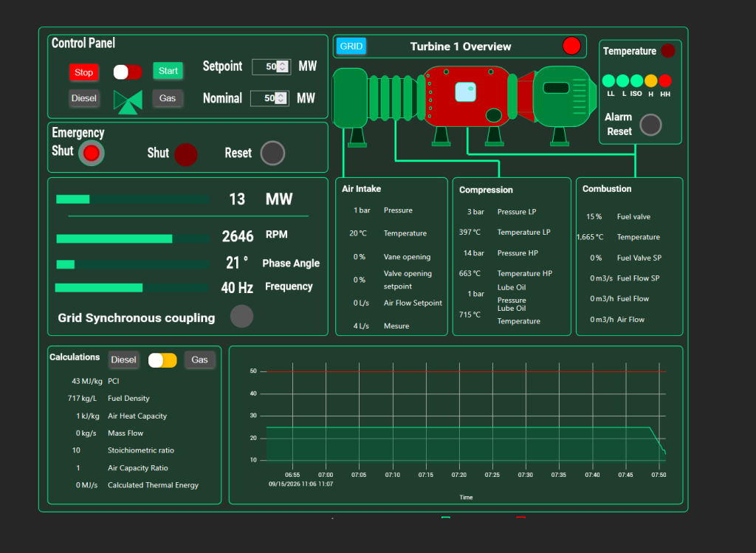Toggle the Calculations Diesel/Gas switch
The image size is (756, 553).
(162, 360)
